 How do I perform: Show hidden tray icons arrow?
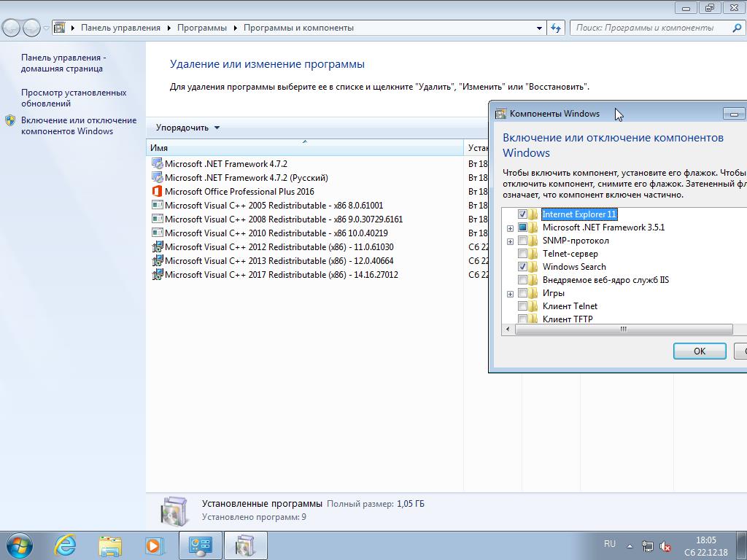(630, 546)
